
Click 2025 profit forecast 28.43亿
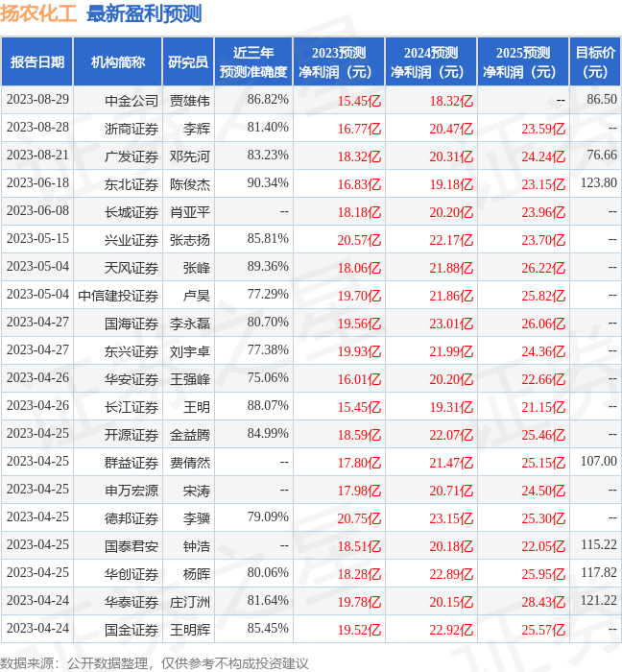543,602
